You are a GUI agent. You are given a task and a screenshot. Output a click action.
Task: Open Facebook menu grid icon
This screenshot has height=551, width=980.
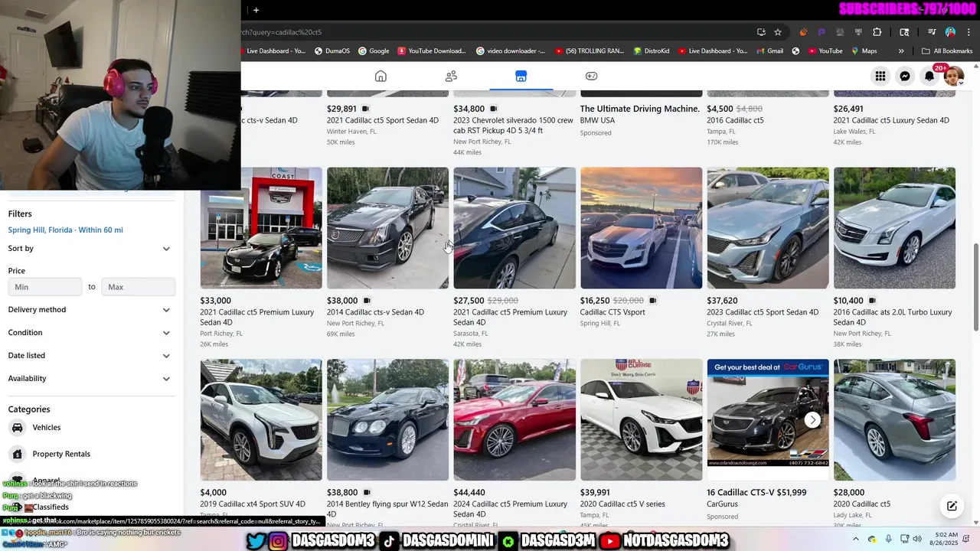[x=880, y=76]
